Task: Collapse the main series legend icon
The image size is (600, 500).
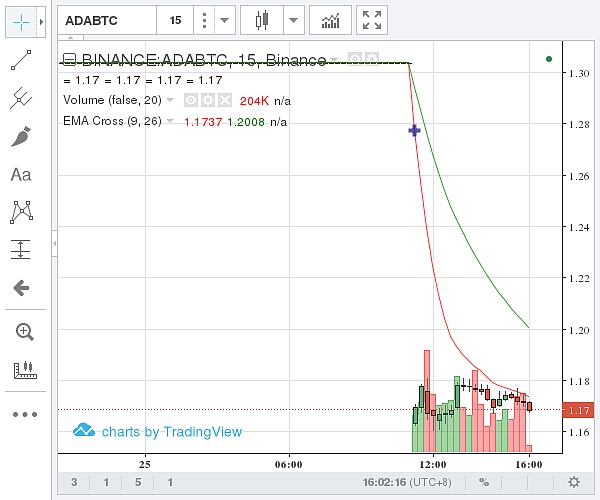Action: pos(70,59)
